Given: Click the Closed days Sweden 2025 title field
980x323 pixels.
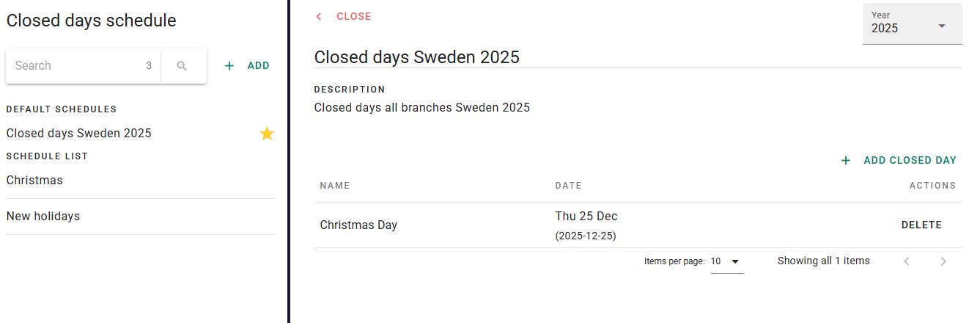Looking at the screenshot, I should pos(417,57).
